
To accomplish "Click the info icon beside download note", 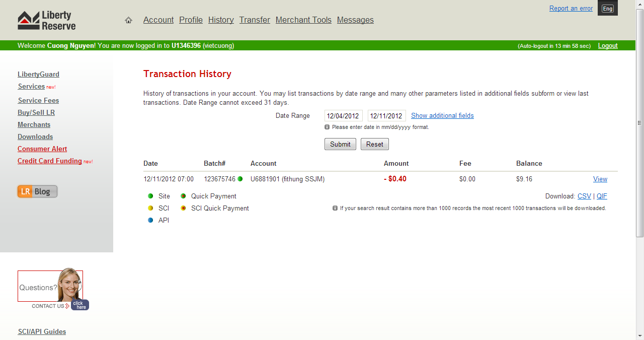I will click(335, 208).
